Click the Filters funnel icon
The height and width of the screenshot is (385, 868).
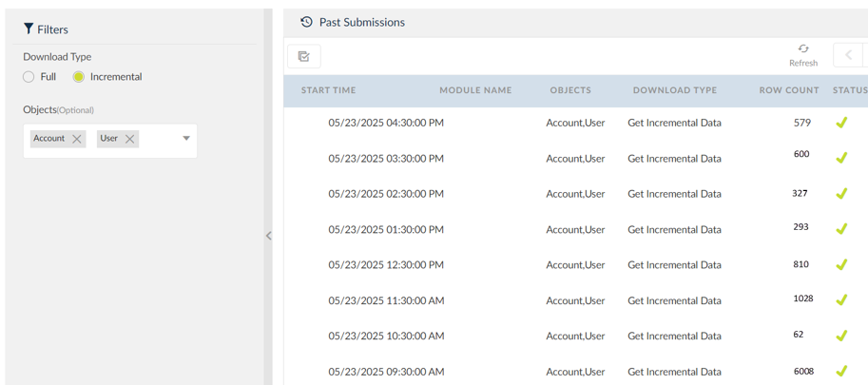(x=29, y=29)
